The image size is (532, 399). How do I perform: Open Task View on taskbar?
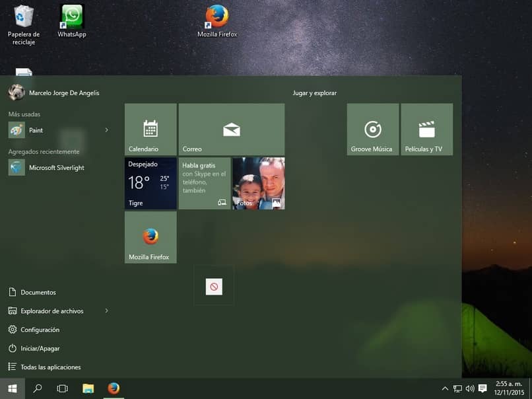(x=62, y=388)
